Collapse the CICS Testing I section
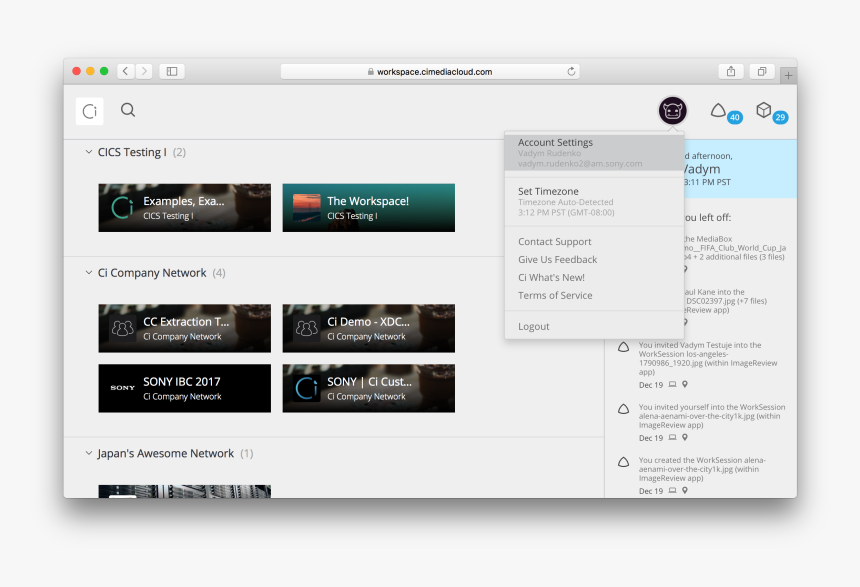The width and height of the screenshot is (860, 587). pyautogui.click(x=87, y=152)
